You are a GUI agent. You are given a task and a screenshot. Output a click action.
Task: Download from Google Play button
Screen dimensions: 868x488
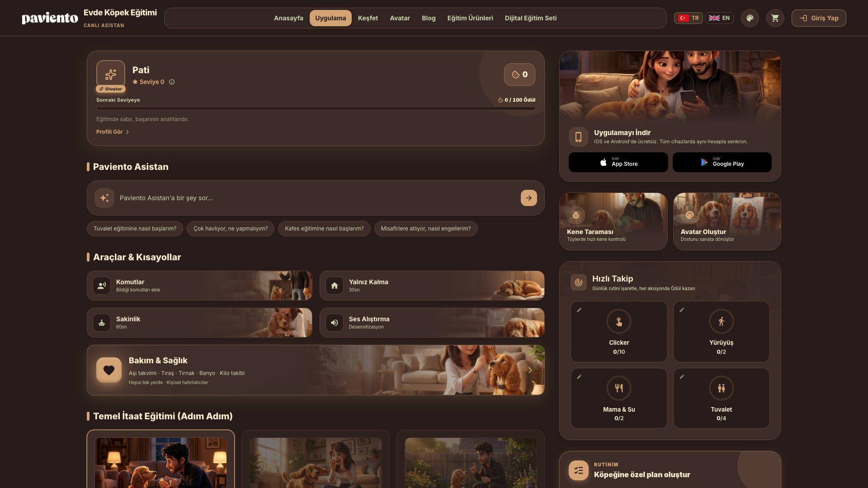(x=722, y=162)
